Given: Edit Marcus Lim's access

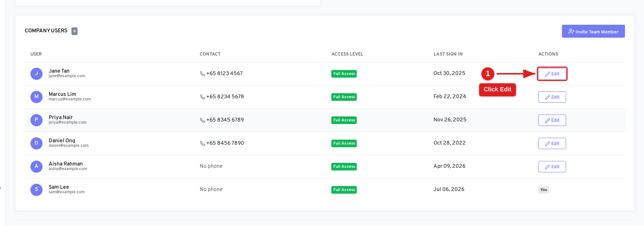Looking at the screenshot, I should (x=552, y=97).
